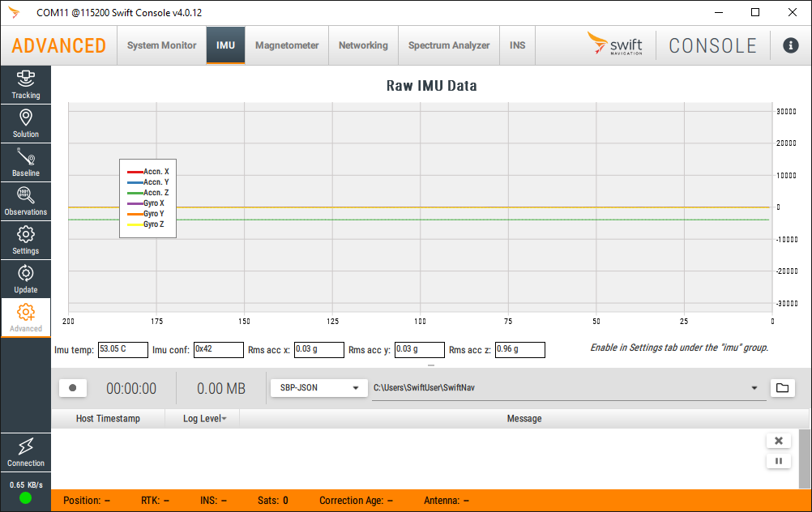Open the Baseline sidebar panel
This screenshot has height=512, width=812.
coord(25,163)
